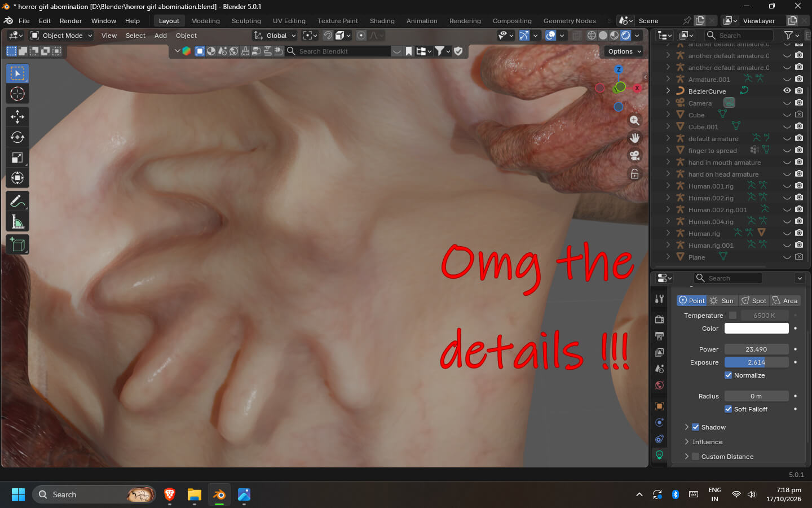The height and width of the screenshot is (508, 812).
Task: Open the Render properties tab icon
Action: click(659, 319)
